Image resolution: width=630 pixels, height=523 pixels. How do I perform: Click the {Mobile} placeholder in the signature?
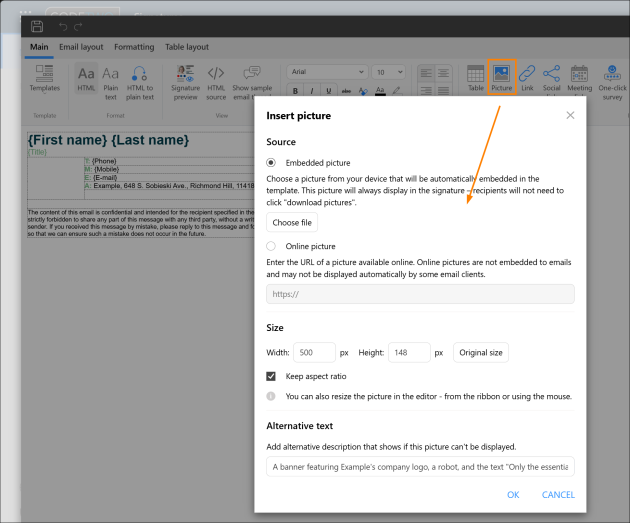tap(106, 169)
